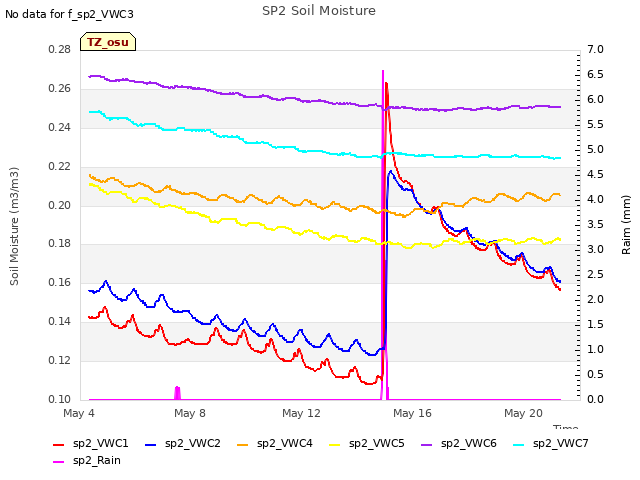The height and width of the screenshot is (480, 640).
Task: Click the 0.18 left axis value
Action: point(60,244)
